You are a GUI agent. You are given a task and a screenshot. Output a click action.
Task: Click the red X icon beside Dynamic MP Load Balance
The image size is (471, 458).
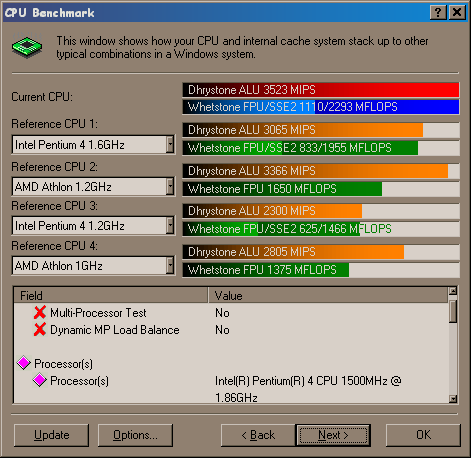pos(40,330)
